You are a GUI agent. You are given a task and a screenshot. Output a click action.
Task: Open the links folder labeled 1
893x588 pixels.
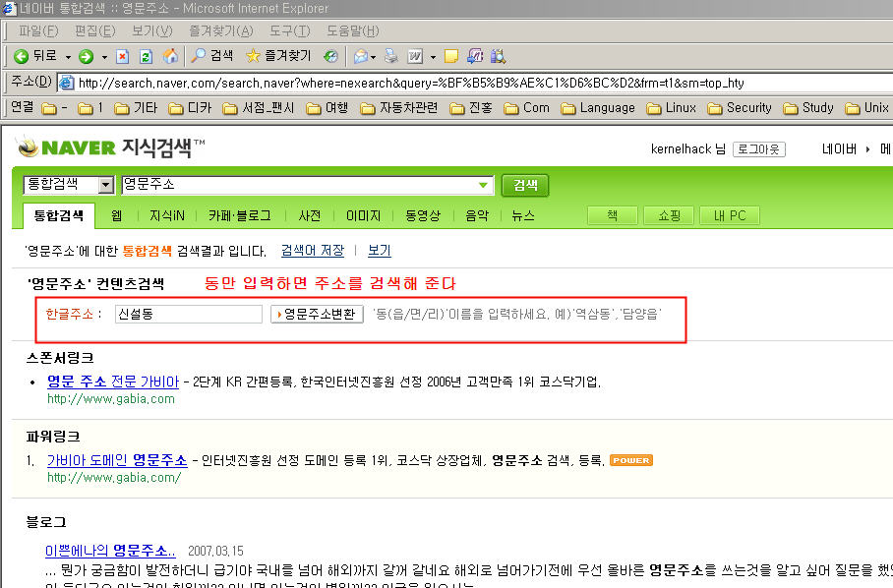pos(90,107)
